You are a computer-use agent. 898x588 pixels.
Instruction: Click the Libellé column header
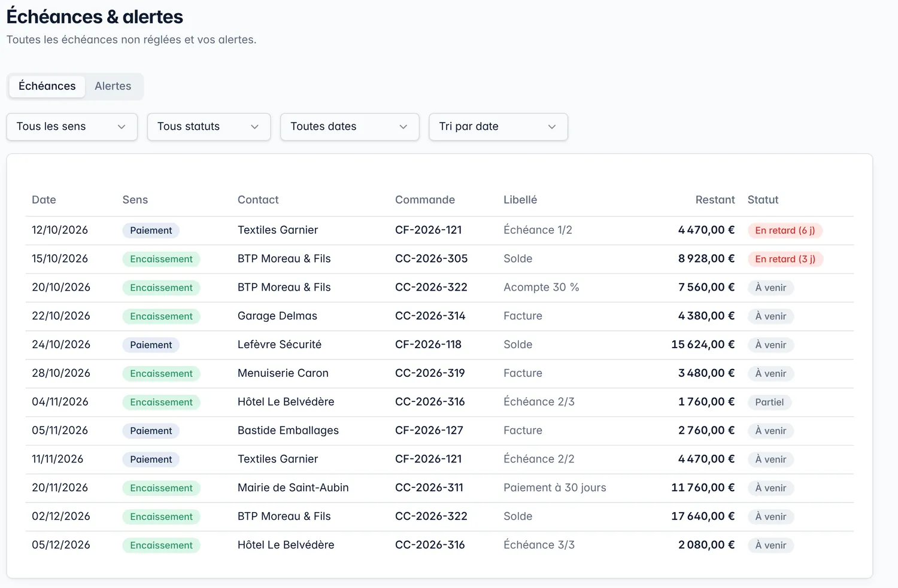click(520, 200)
